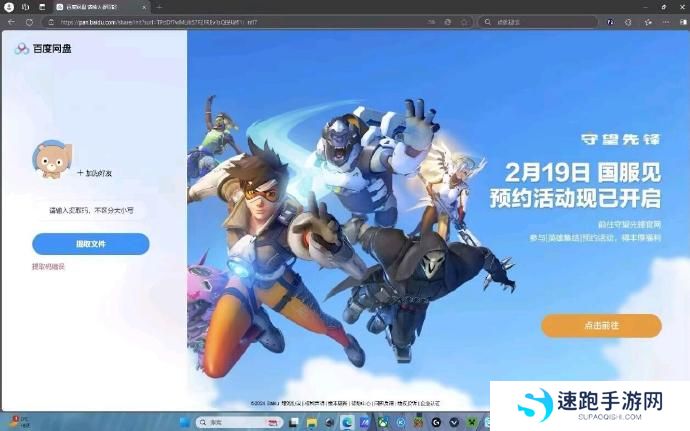Viewport: 690px width, 431px height.
Task: Add this page to favorites star
Action: coord(464,22)
